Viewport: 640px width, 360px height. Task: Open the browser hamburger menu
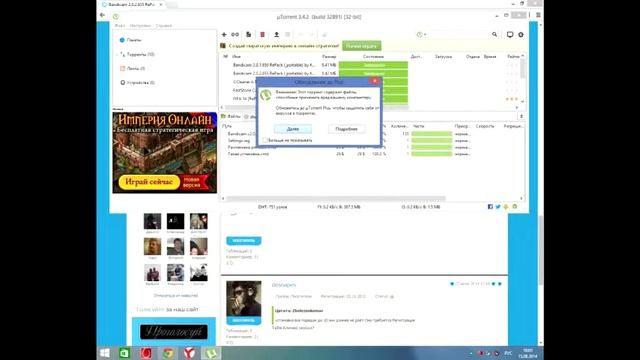[x=538, y=15]
